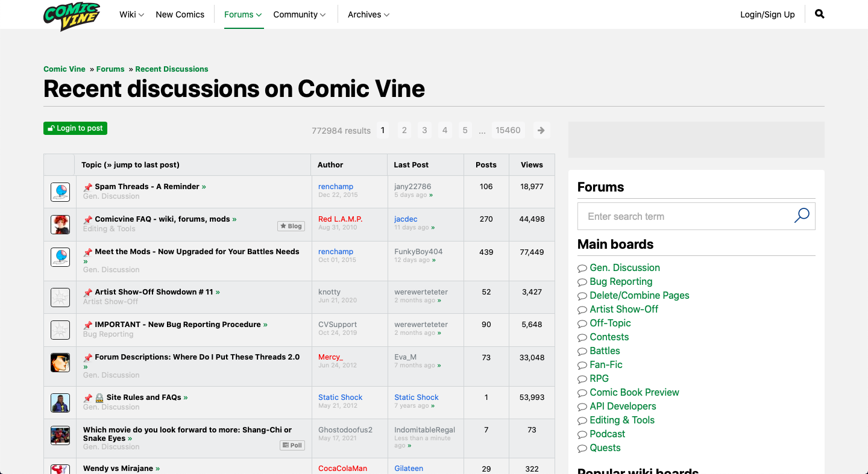Open Forum Descriptions thread title
This screenshot has width=868, height=474.
pyautogui.click(x=197, y=357)
